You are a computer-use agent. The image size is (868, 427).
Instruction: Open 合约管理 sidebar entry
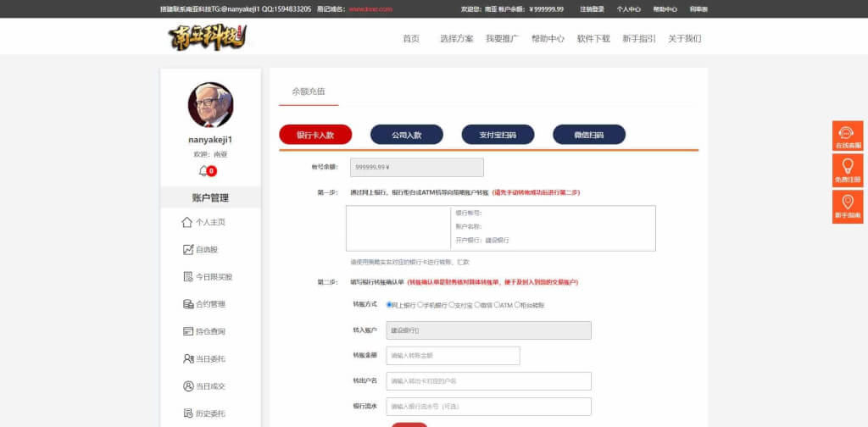click(x=210, y=303)
